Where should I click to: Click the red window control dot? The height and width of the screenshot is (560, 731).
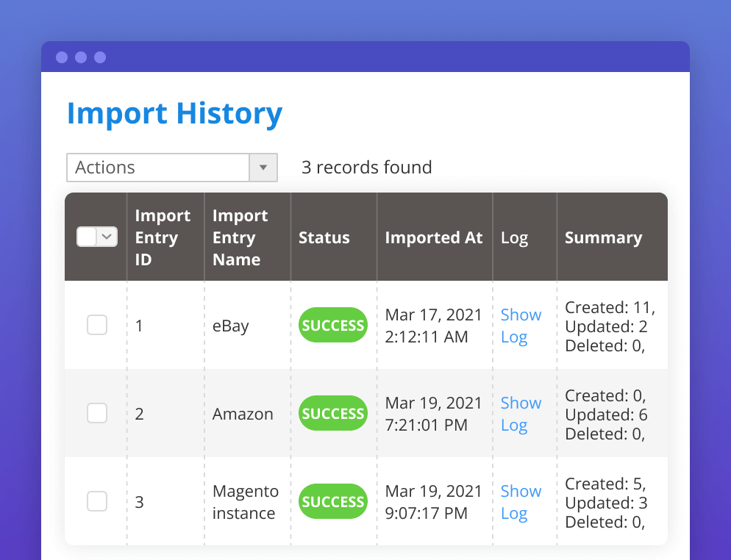click(62, 57)
